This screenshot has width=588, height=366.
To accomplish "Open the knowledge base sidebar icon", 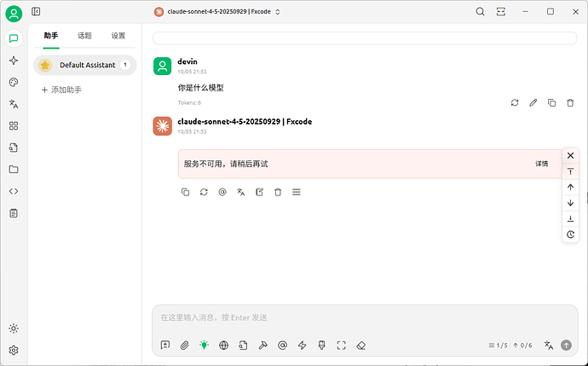I will [14, 148].
